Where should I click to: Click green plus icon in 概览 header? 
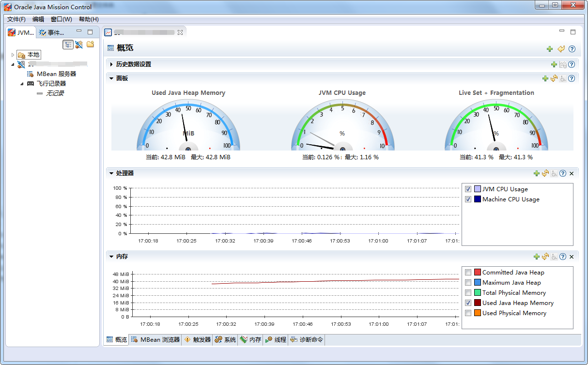coord(550,49)
